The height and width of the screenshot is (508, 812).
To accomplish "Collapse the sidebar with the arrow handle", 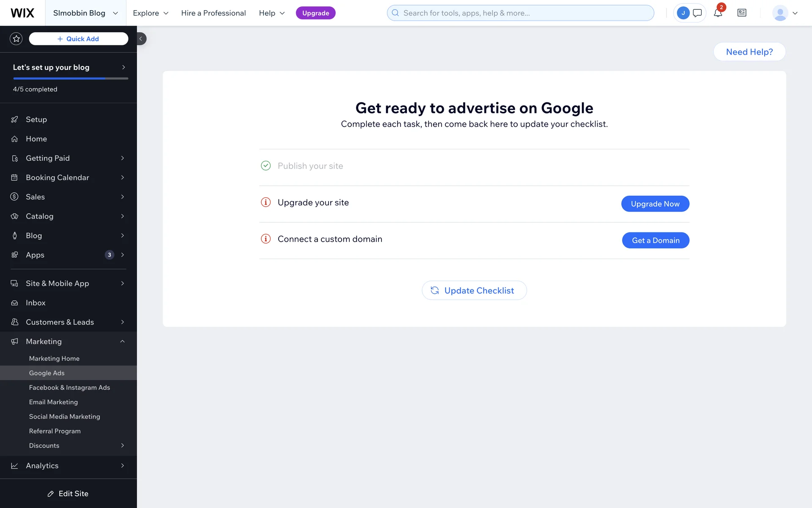I will [141, 39].
